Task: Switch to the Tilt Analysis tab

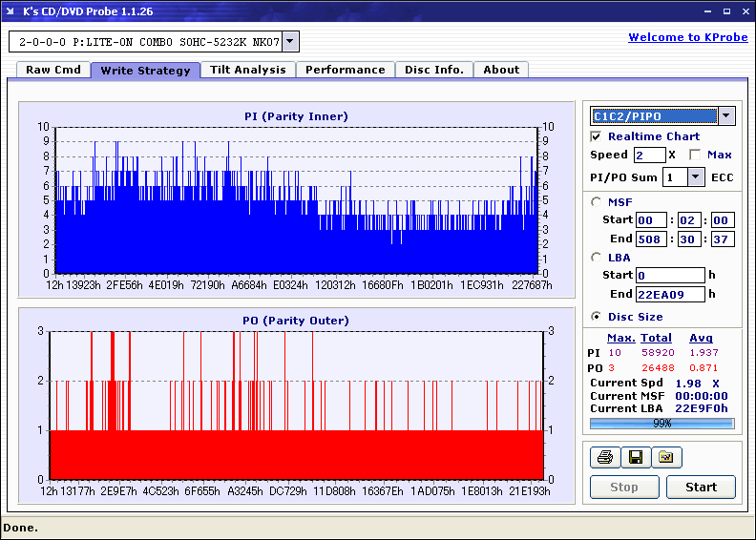Action: click(247, 70)
